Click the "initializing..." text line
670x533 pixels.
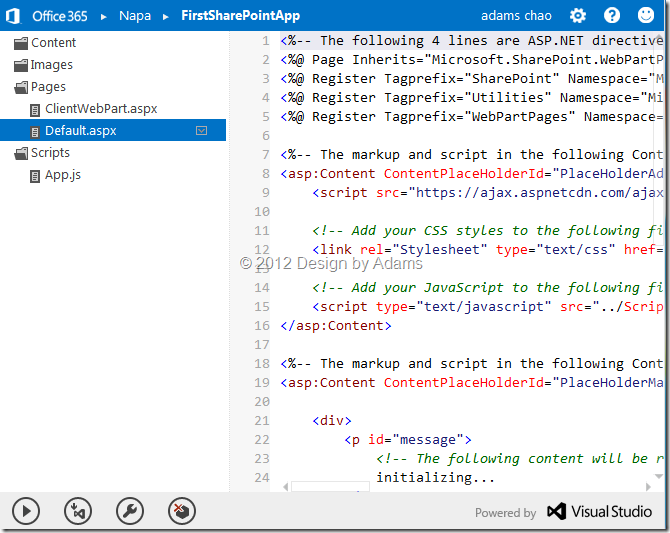[435, 477]
